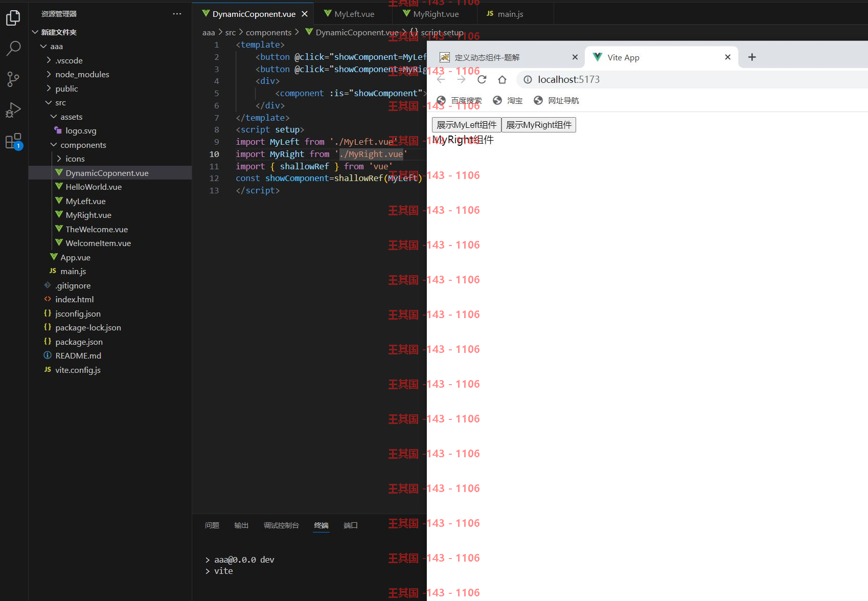Viewport: 868px width, 601px height.
Task: Open logo.svg in the file tree
Action: (110, 130)
